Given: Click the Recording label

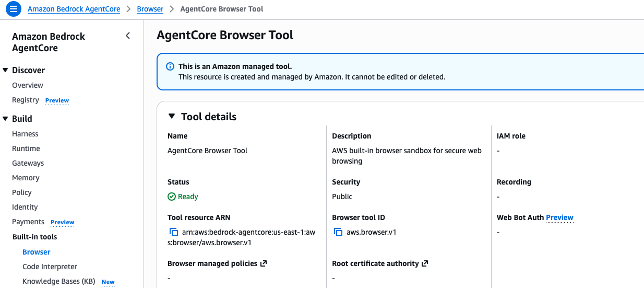Looking at the screenshot, I should (x=514, y=182).
